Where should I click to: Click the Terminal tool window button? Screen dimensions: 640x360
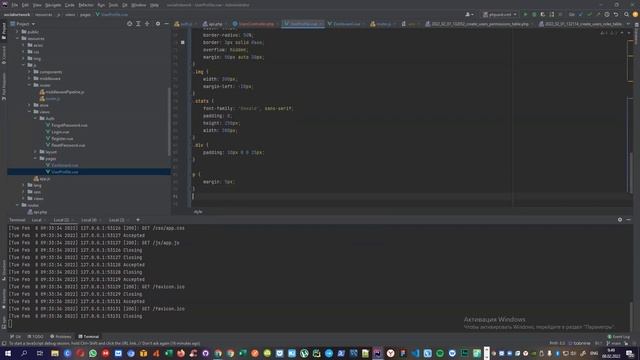[89, 337]
